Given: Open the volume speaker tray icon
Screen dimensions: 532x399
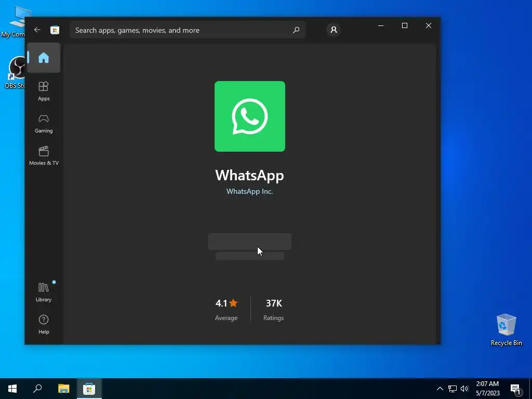Looking at the screenshot, I should (464, 389).
